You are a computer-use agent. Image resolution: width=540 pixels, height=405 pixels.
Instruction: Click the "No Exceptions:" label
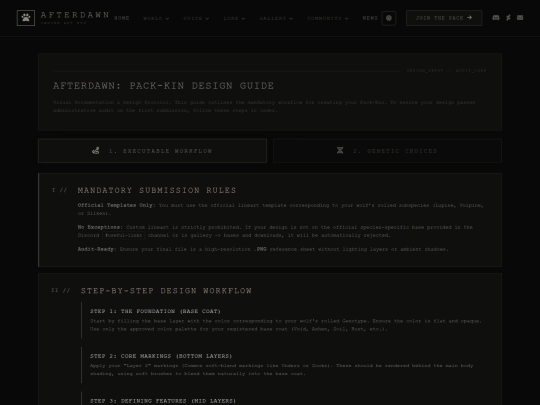coord(100,227)
